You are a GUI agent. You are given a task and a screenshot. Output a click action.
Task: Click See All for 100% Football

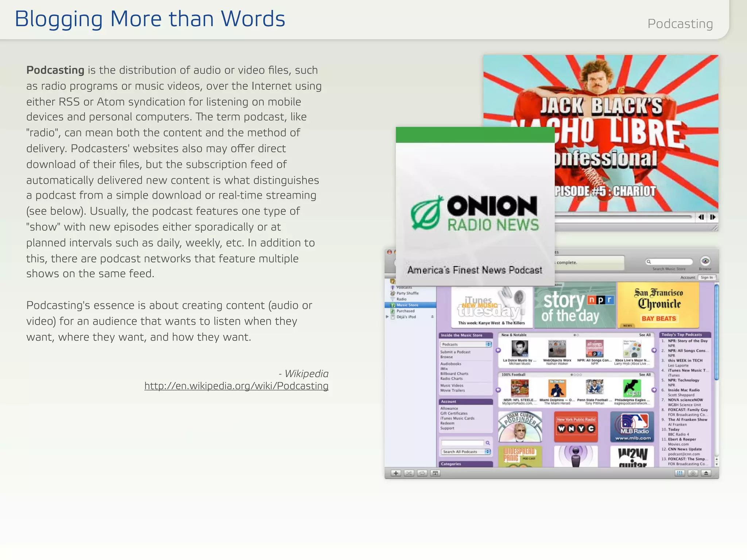(645, 374)
